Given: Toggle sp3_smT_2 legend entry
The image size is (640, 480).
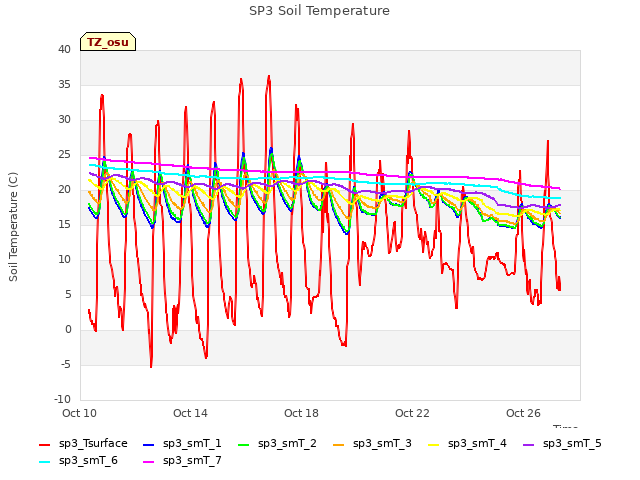Looking at the screenshot, I should tap(277, 443).
